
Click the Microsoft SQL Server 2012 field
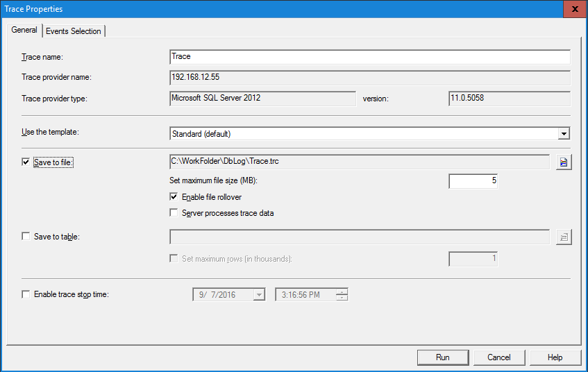click(x=262, y=99)
